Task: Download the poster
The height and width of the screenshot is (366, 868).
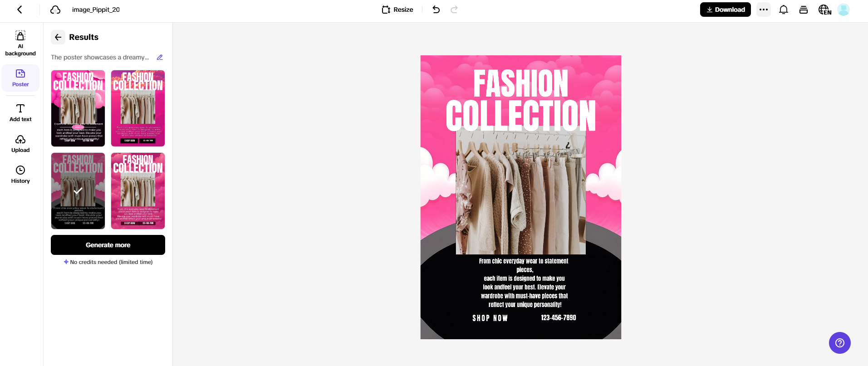Action: (x=725, y=10)
